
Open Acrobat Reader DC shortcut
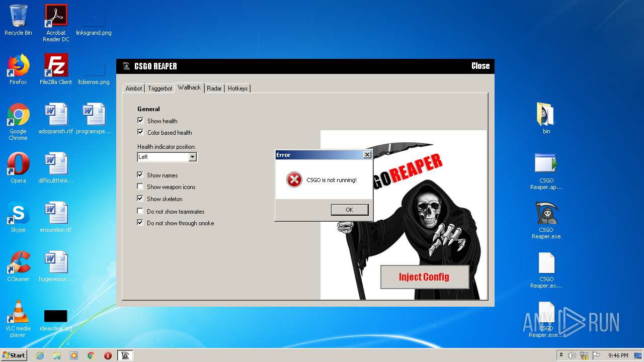coord(56,23)
